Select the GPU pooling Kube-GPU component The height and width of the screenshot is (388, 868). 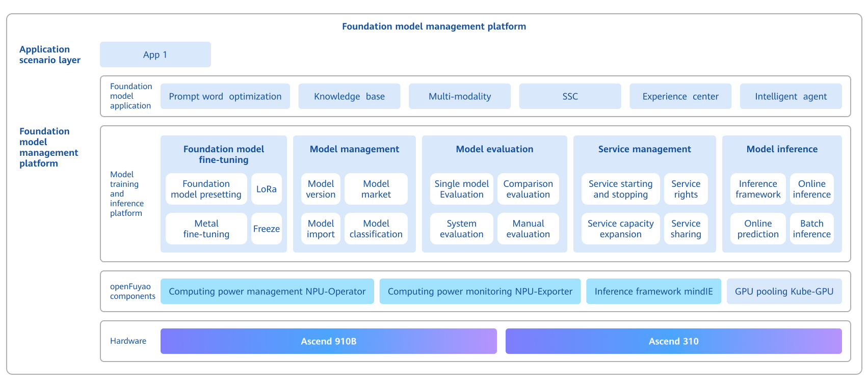(x=784, y=291)
